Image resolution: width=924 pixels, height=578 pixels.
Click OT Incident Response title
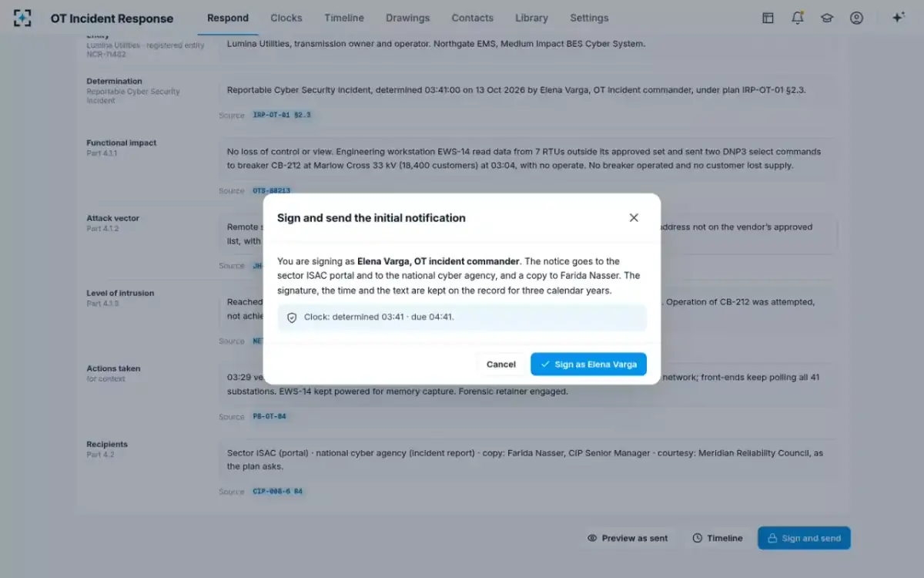pyautogui.click(x=112, y=18)
